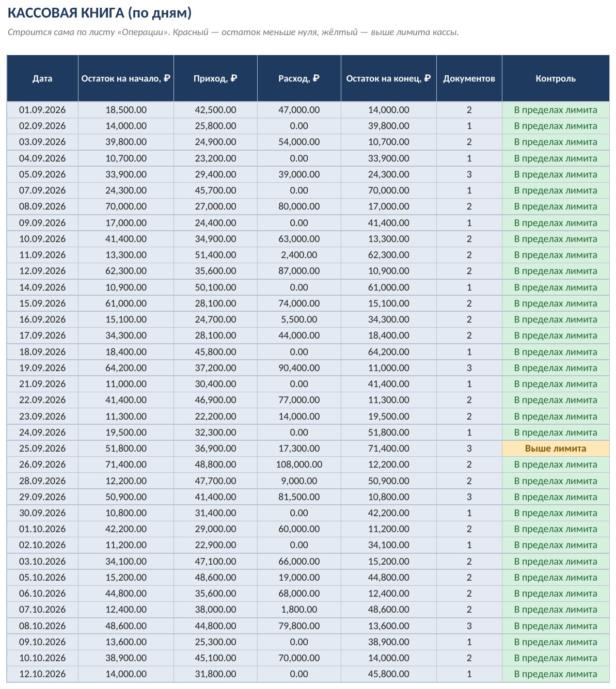This screenshot has height=689, width=616.
Task: Select the "Приход, ₽" column header
Action: click(x=215, y=78)
